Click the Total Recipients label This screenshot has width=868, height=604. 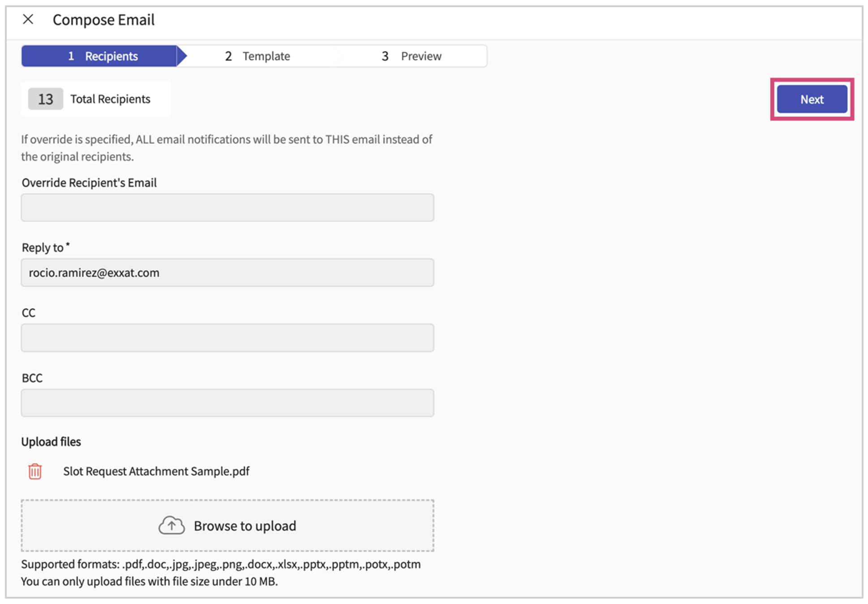click(110, 99)
